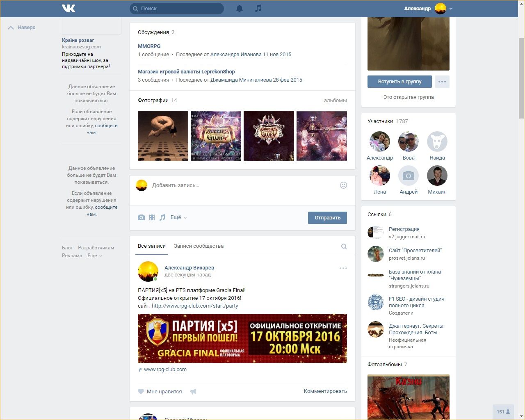Open Александра Иванова profile link
This screenshot has height=420, width=525.
coord(236,55)
